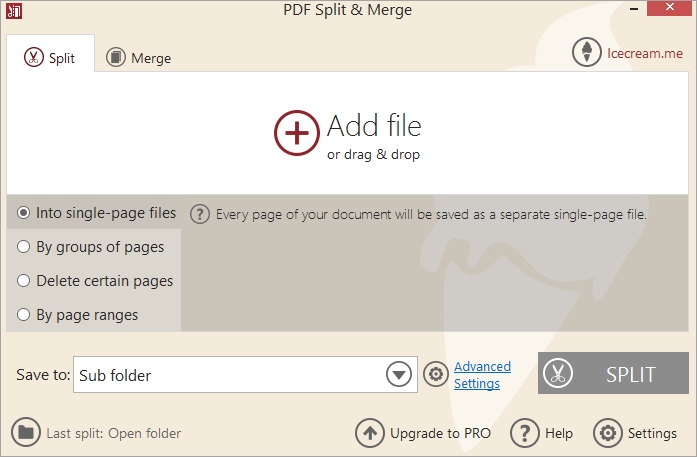
Task: Open the Settings label at bottom right
Action: point(652,433)
